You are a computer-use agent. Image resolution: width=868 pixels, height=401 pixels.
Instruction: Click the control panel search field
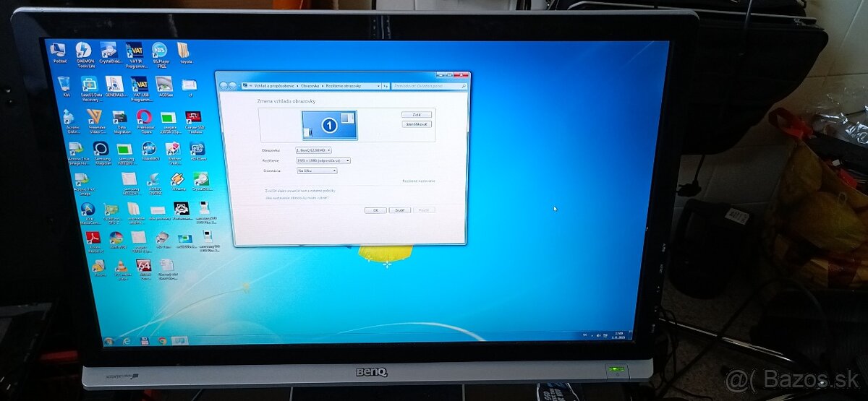430,86
